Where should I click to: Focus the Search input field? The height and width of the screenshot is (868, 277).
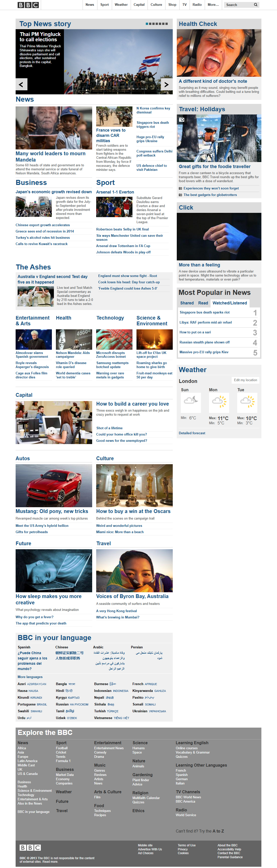coord(239,5)
